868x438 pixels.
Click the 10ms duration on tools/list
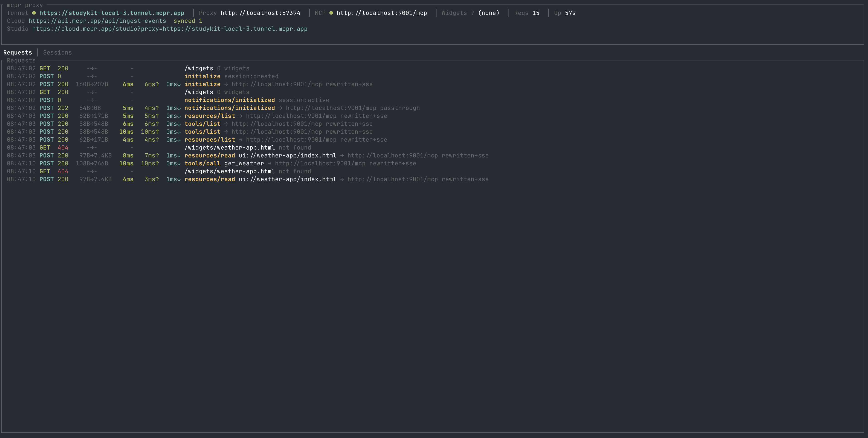pos(126,132)
